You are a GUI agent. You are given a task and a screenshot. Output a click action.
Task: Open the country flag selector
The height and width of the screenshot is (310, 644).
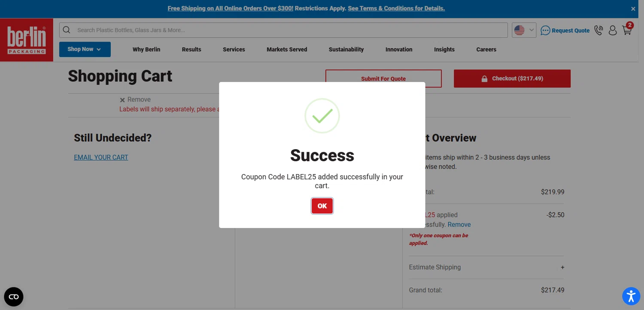(524, 30)
